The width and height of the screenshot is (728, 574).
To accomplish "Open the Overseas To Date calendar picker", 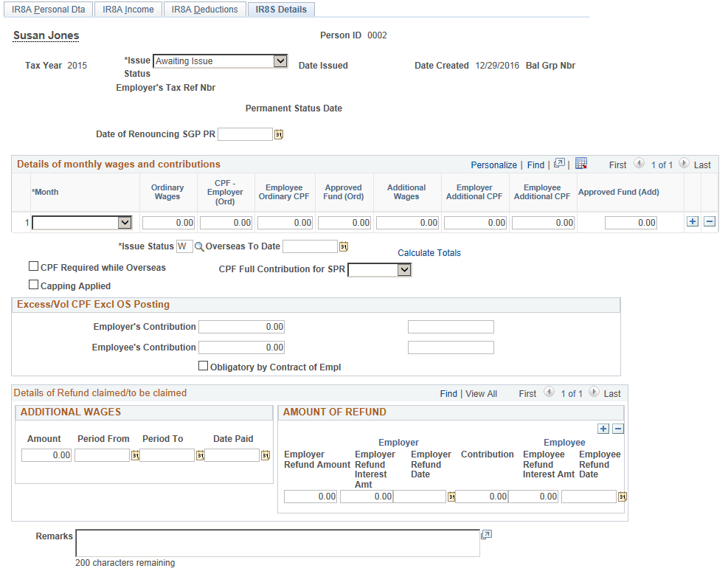I will pyautogui.click(x=344, y=246).
